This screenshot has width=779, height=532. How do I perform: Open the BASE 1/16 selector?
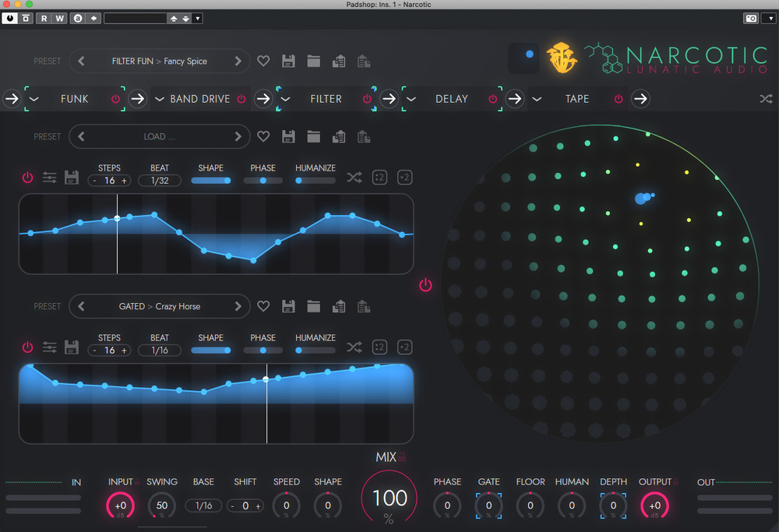point(203,506)
